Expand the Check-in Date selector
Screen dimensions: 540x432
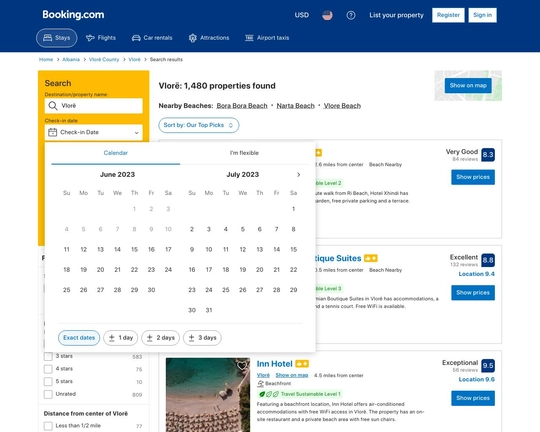pyautogui.click(x=94, y=132)
